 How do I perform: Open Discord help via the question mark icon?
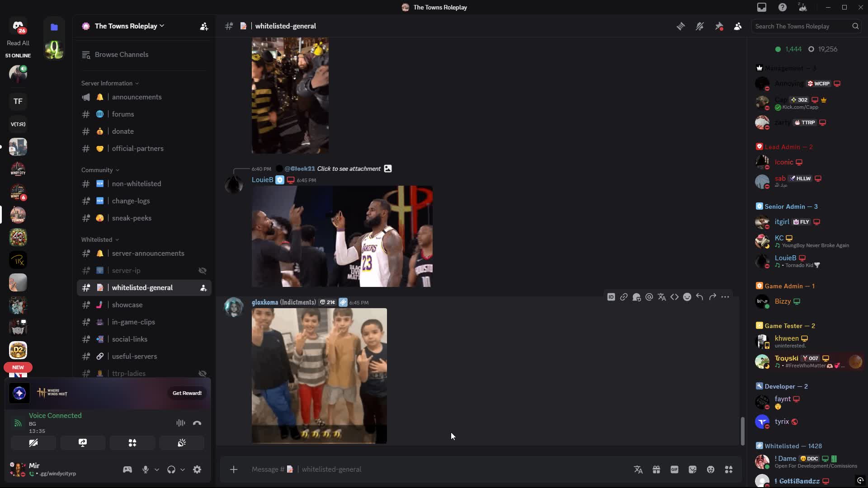(783, 7)
